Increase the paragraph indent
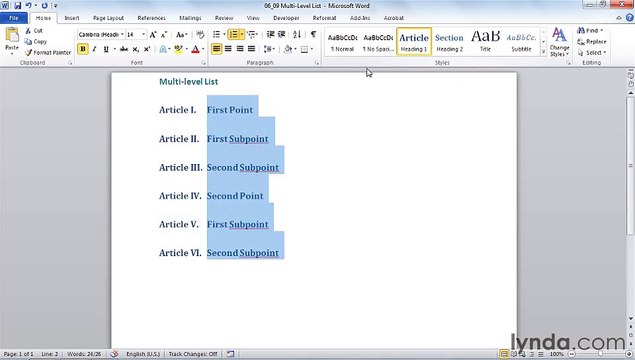Viewport: 635px width, 360px height. click(281, 35)
